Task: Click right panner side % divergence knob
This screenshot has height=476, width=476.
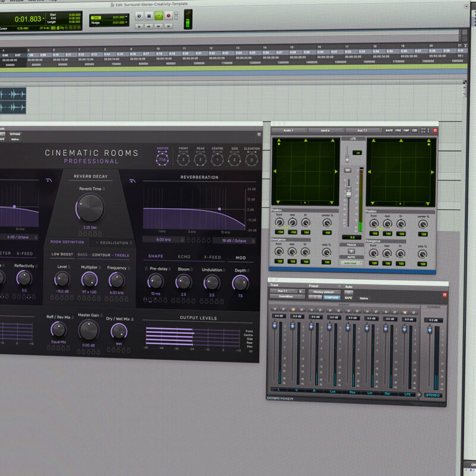Action: pyautogui.click(x=422, y=255)
